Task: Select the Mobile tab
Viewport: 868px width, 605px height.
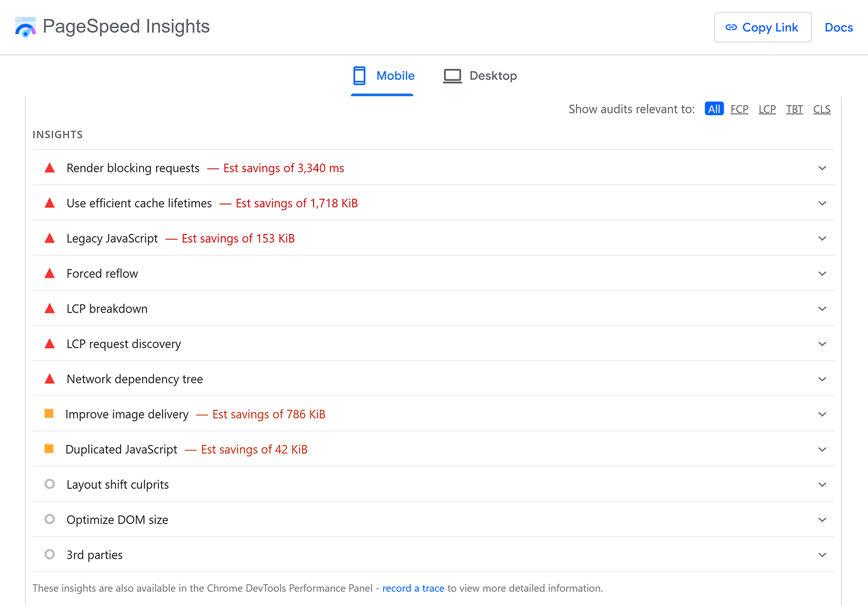Action: tap(395, 75)
